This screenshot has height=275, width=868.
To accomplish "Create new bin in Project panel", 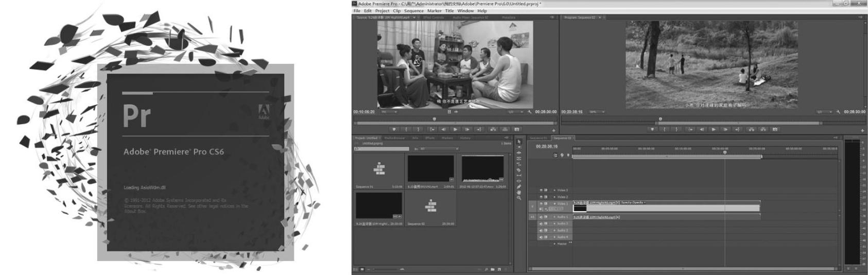I will 492,269.
